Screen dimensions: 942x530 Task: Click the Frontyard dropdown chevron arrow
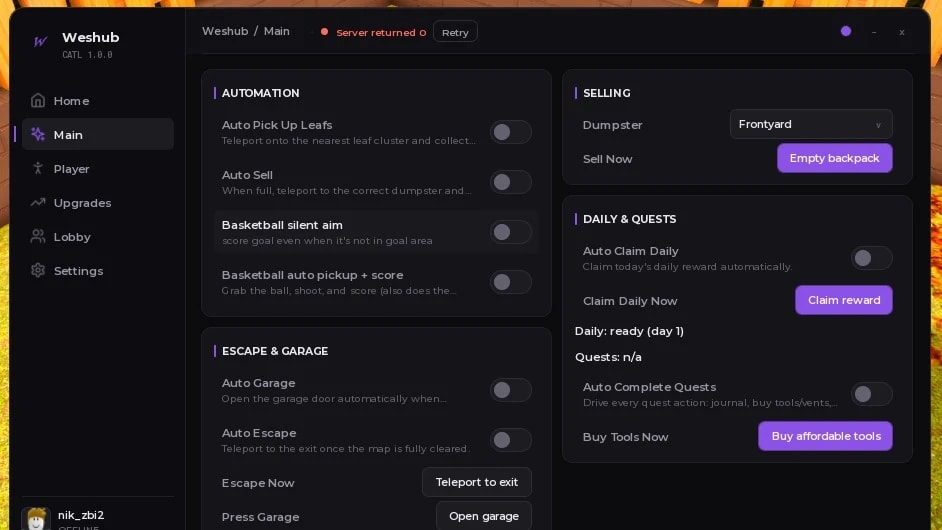pyautogui.click(x=878, y=125)
